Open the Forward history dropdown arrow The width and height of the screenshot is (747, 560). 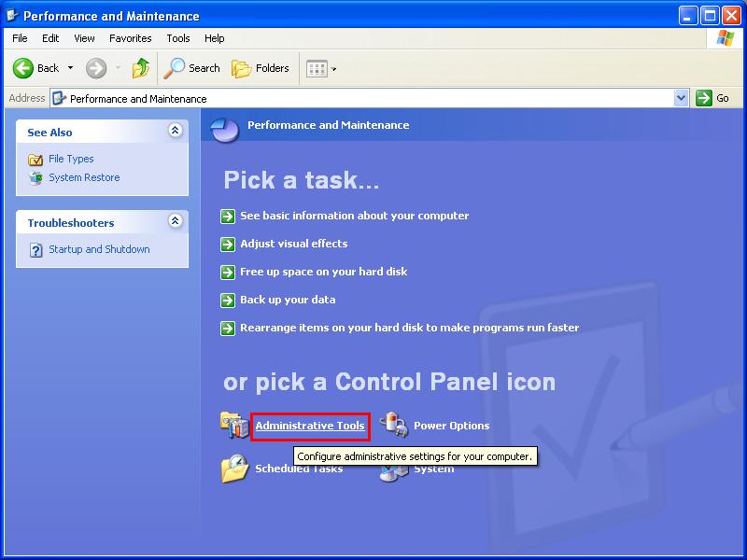(119, 68)
